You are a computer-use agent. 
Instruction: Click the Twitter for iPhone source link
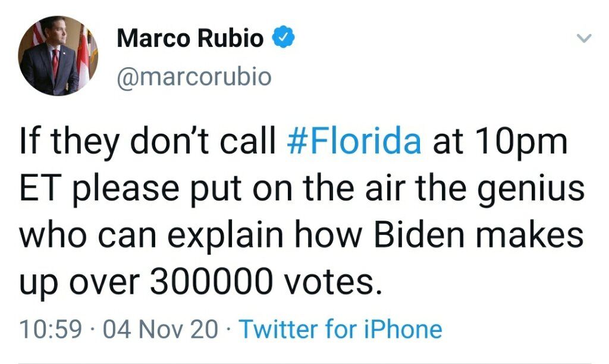(340, 329)
